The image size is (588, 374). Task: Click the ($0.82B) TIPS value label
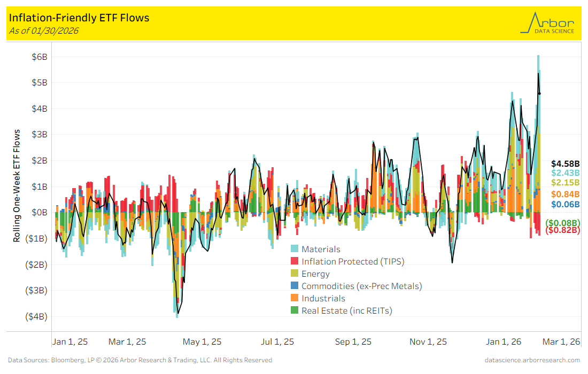coord(562,230)
